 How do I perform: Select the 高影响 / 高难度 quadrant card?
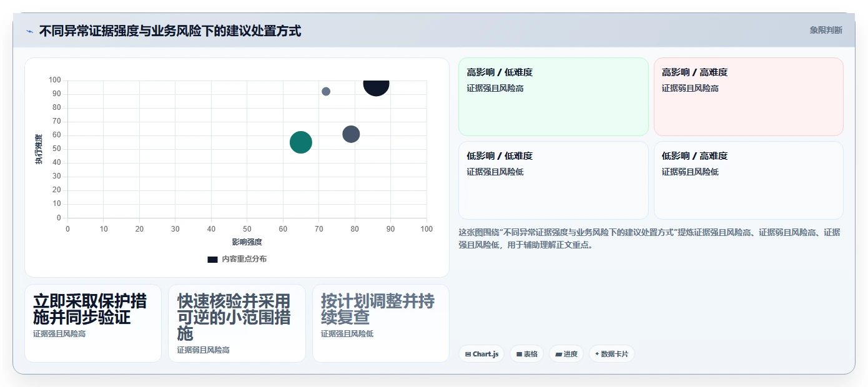click(748, 97)
